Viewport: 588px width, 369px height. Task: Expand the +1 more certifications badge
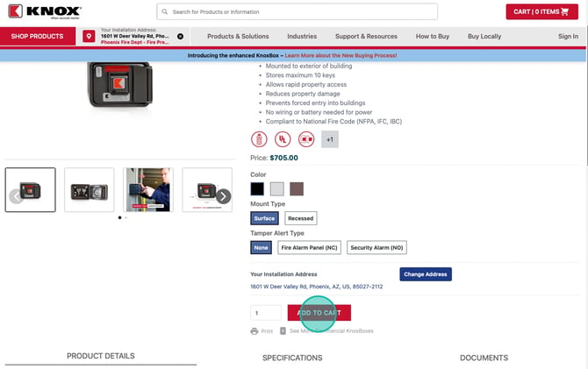pos(330,139)
